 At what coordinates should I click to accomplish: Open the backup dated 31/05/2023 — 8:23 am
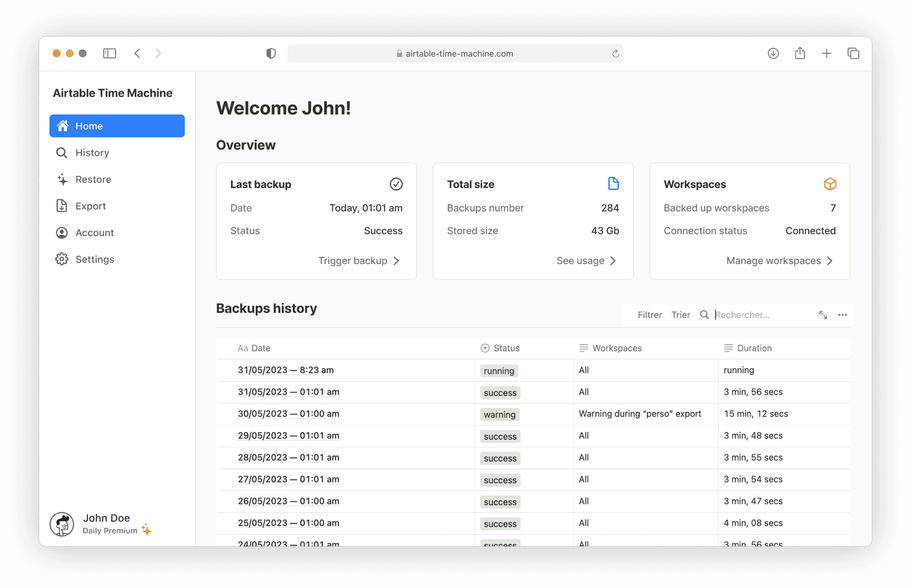point(288,370)
